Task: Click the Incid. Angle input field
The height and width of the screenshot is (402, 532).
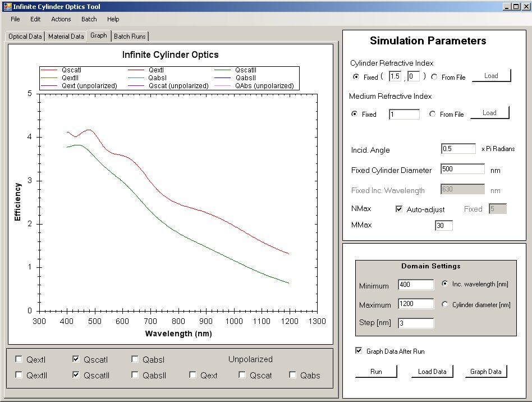Action: 458,149
